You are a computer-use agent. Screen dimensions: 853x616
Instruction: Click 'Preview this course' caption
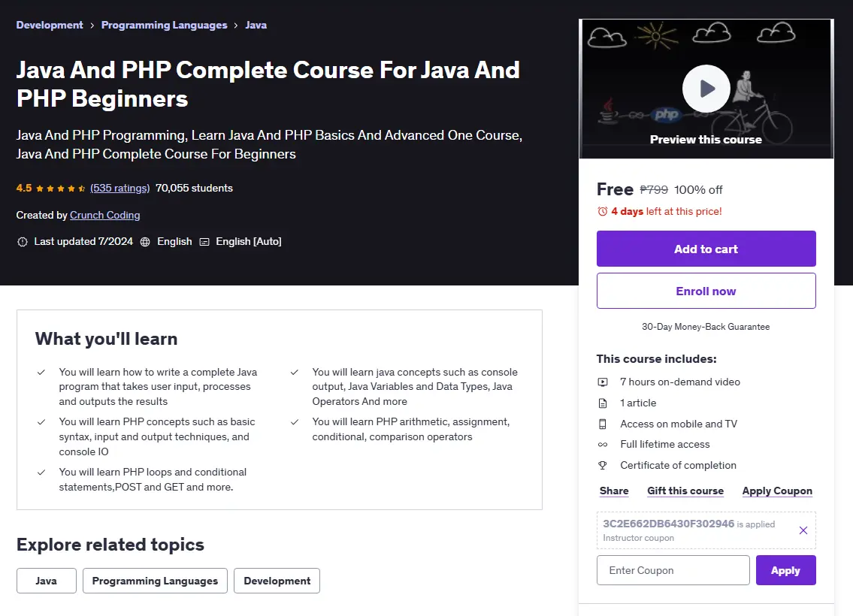pos(706,140)
